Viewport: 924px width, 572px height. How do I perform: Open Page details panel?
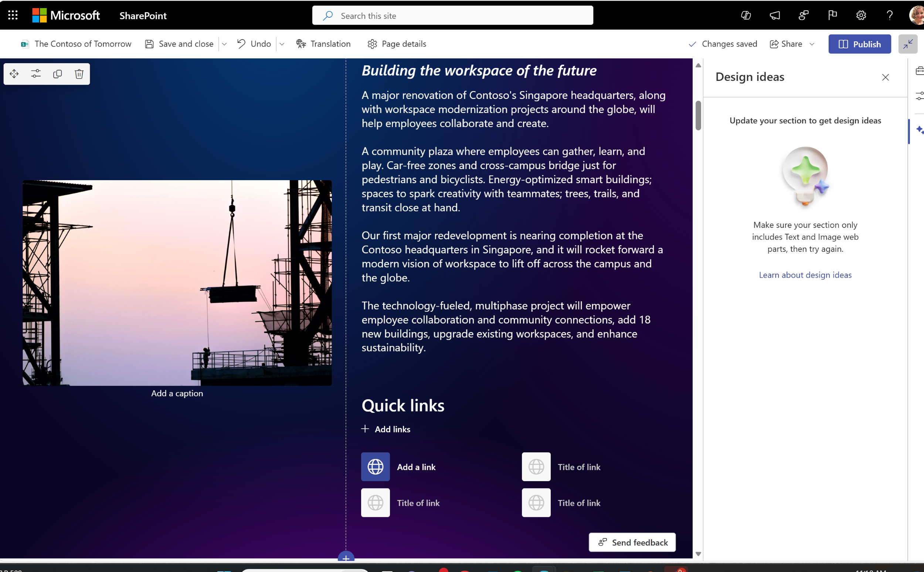pyautogui.click(x=397, y=44)
